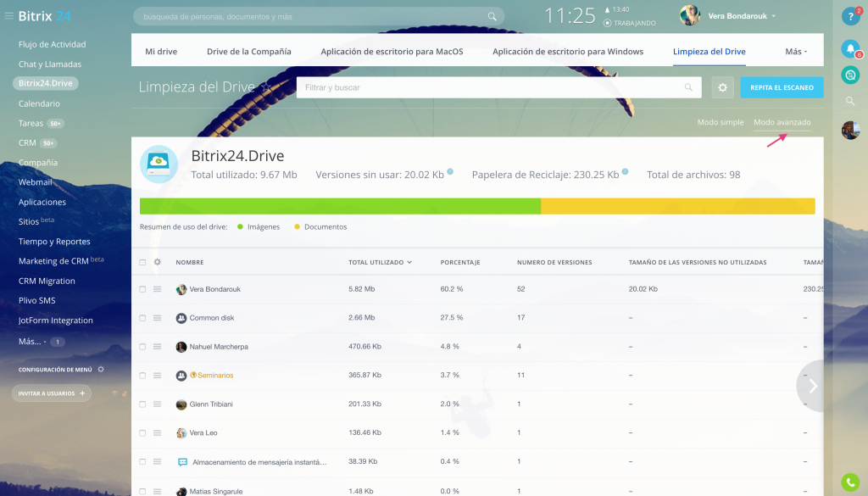The width and height of the screenshot is (868, 496).
Task: Open row actions menu for Common disk
Action: pos(157,318)
